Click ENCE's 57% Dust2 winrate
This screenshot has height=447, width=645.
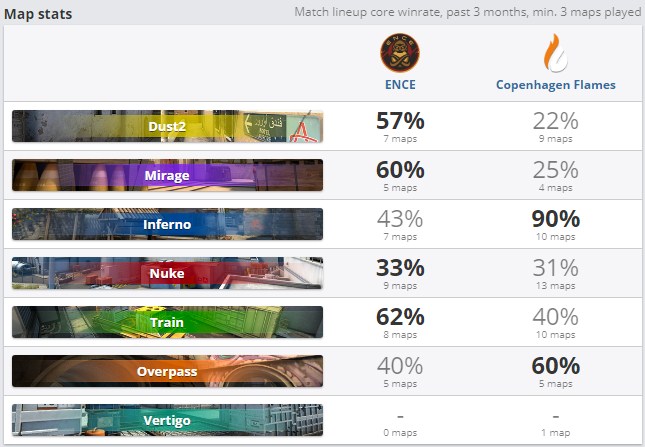pyautogui.click(x=400, y=121)
